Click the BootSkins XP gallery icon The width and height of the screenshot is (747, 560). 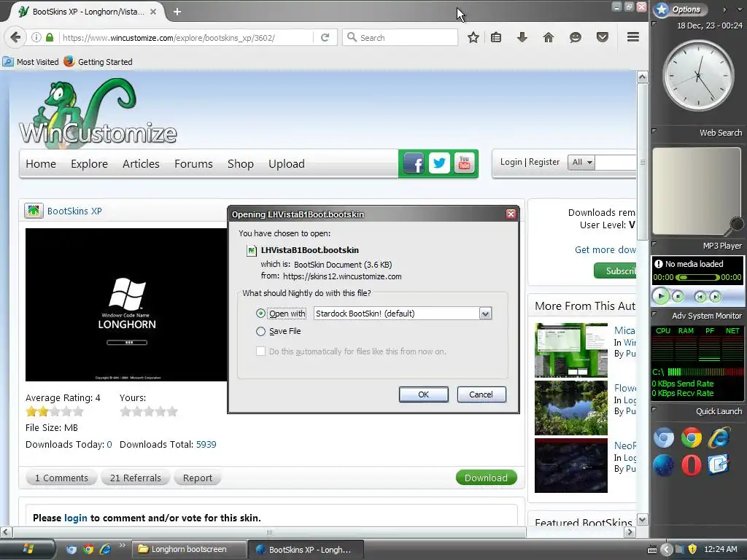coord(34,211)
